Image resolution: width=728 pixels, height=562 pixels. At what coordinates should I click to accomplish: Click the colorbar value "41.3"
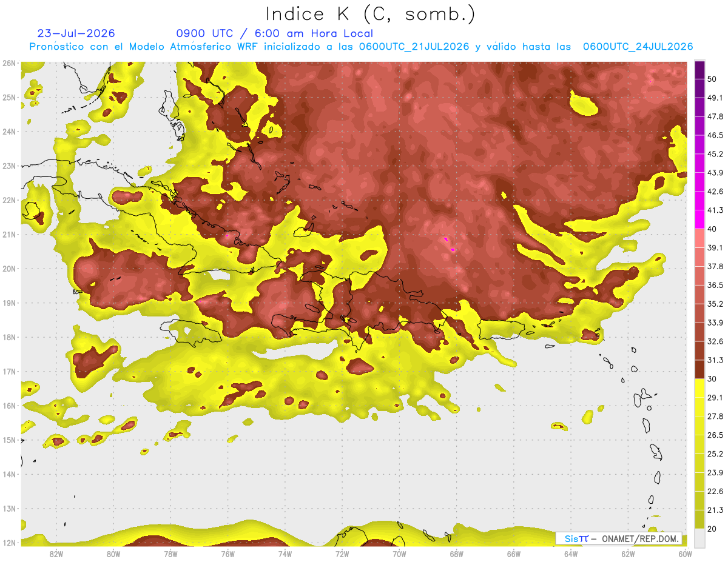click(715, 210)
